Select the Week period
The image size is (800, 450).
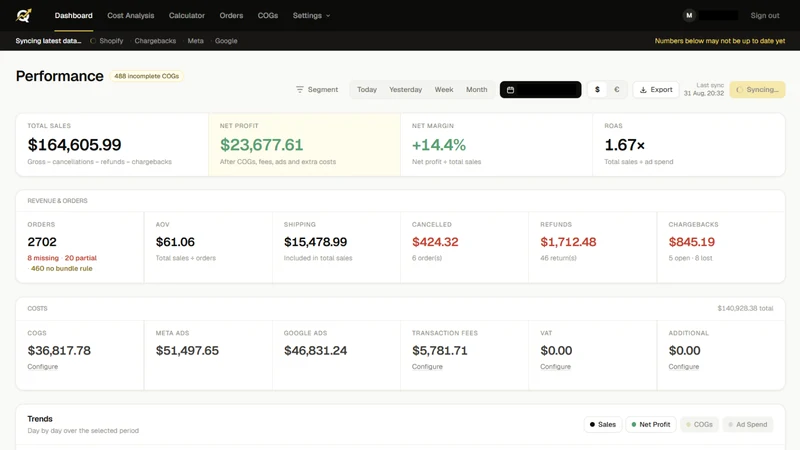tap(444, 89)
